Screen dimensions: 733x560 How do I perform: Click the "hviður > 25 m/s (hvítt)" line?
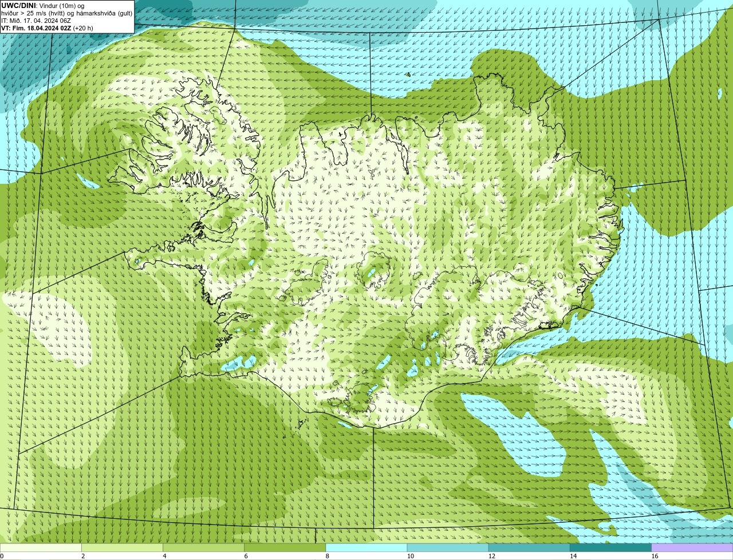(66, 13)
